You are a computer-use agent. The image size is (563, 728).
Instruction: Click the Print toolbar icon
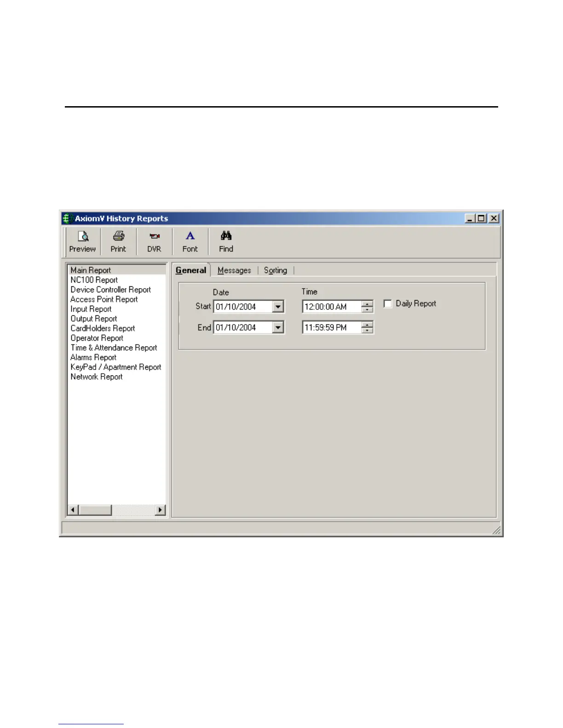pos(118,242)
